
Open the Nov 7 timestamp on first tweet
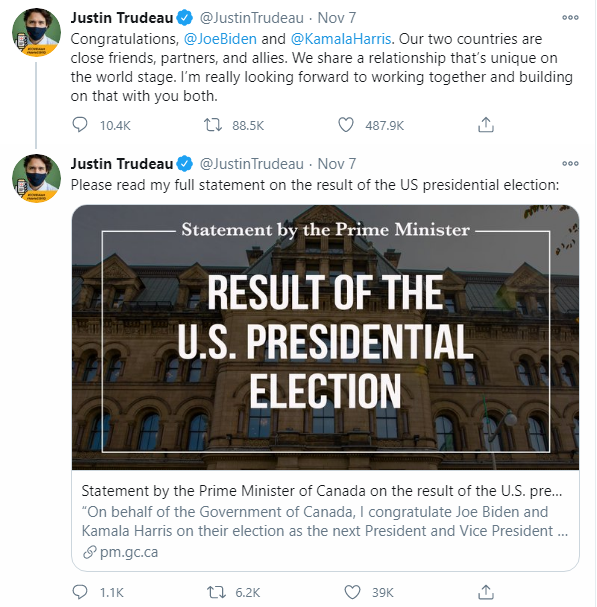[x=336, y=18]
